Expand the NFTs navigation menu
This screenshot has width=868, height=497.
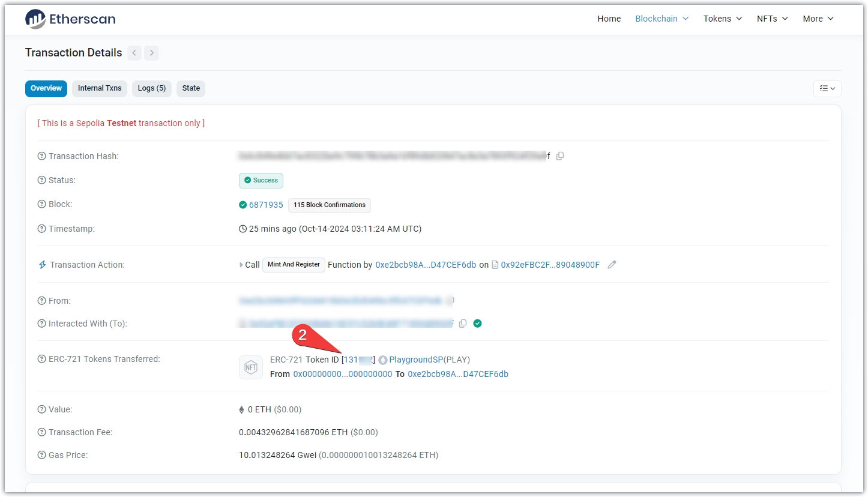(x=772, y=19)
